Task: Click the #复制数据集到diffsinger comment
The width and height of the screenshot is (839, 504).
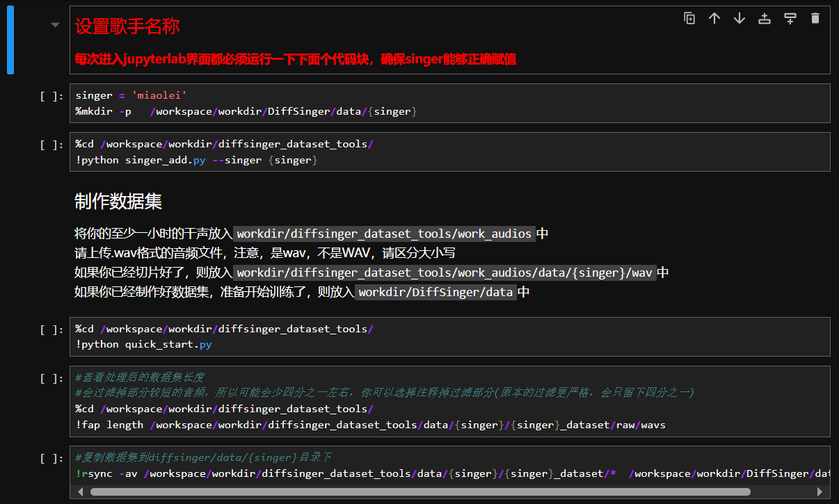Action: coord(203,457)
